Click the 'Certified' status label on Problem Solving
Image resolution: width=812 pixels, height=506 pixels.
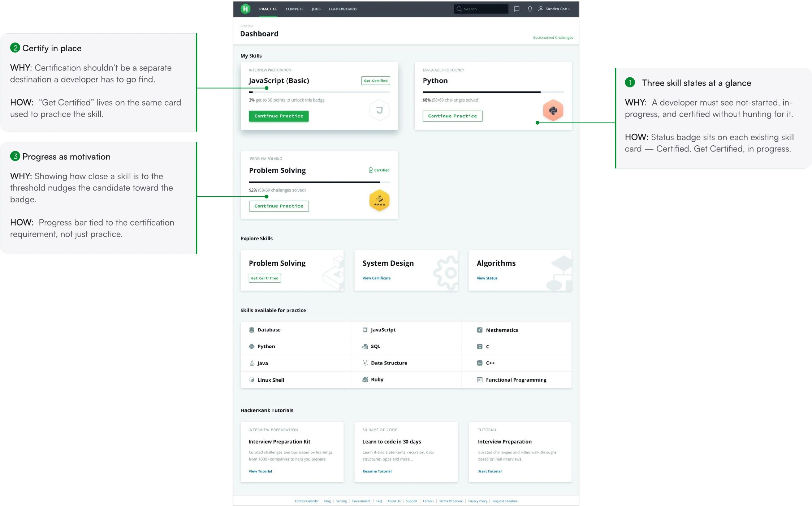click(381, 170)
